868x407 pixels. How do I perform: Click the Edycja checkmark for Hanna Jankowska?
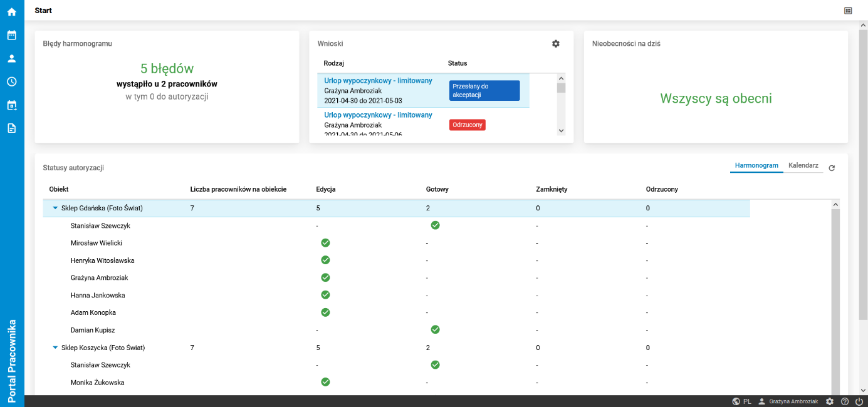tap(325, 294)
